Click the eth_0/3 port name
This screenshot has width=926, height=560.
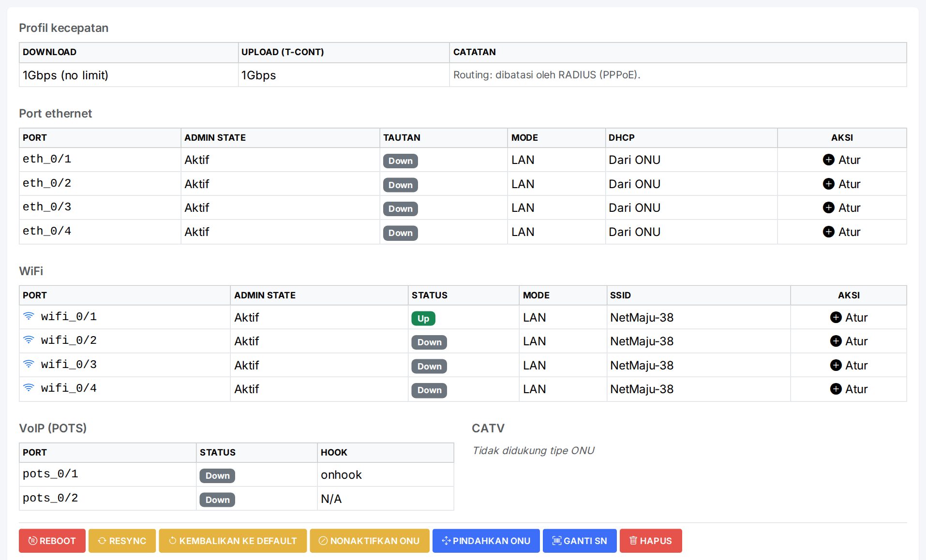tap(47, 207)
